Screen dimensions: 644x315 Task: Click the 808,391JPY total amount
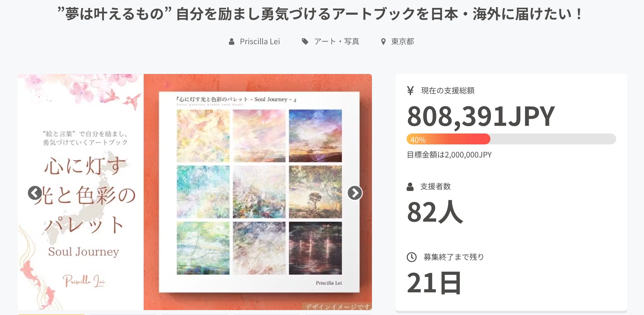481,116
